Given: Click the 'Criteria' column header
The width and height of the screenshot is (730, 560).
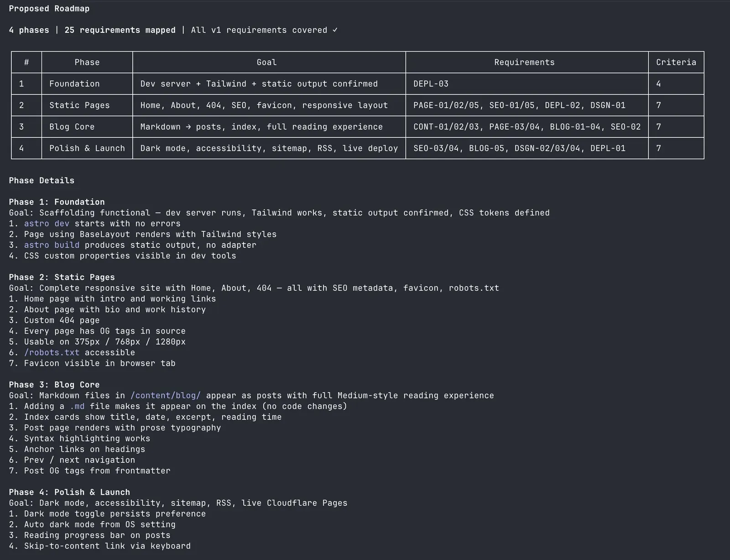Looking at the screenshot, I should (676, 63).
